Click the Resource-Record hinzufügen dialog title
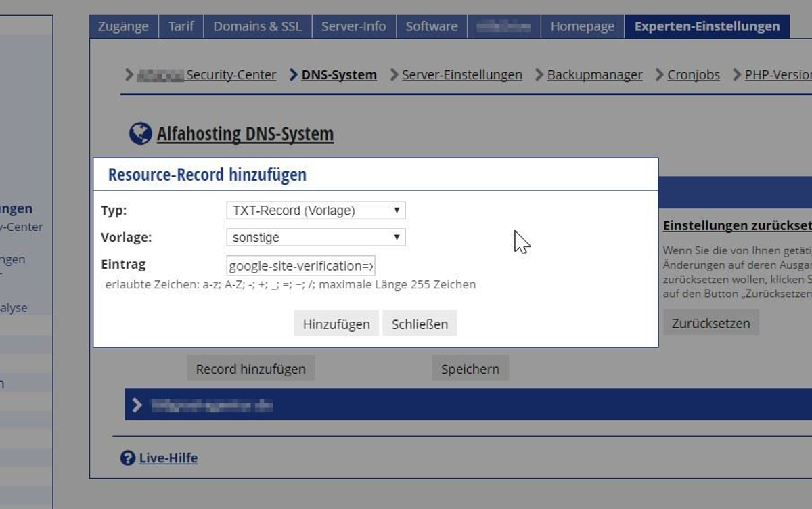This screenshot has height=509, width=812. point(207,175)
